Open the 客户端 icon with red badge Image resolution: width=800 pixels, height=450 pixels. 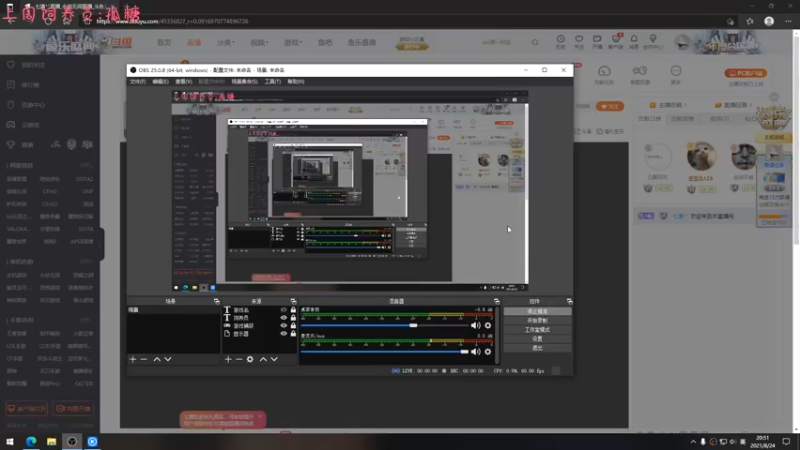pos(616,42)
